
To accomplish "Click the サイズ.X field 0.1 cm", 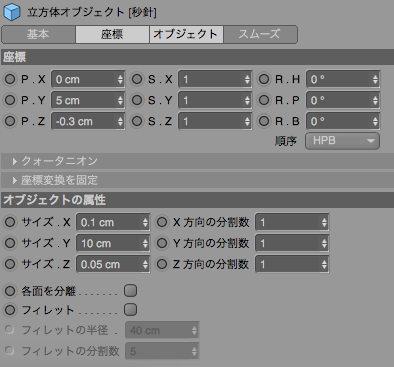I will [113, 222].
